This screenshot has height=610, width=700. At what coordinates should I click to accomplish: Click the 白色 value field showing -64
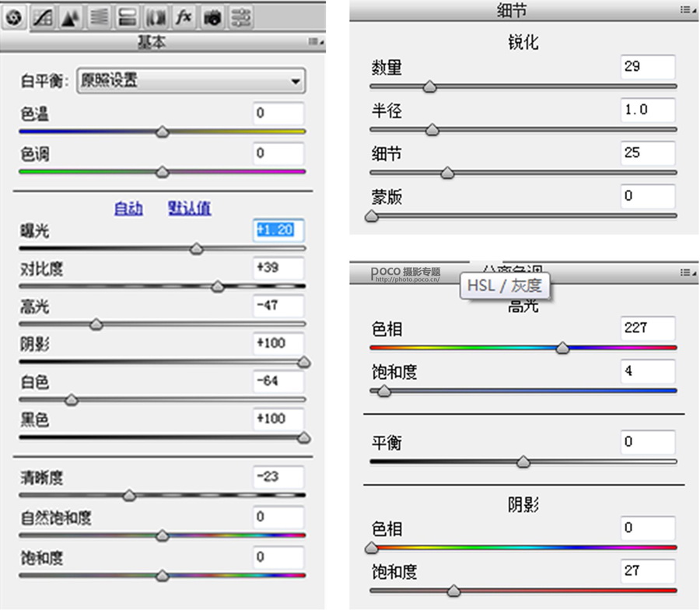point(278,381)
